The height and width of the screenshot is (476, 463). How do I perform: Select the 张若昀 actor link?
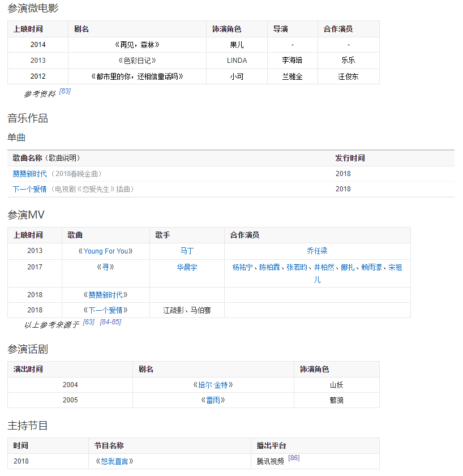pos(297,267)
